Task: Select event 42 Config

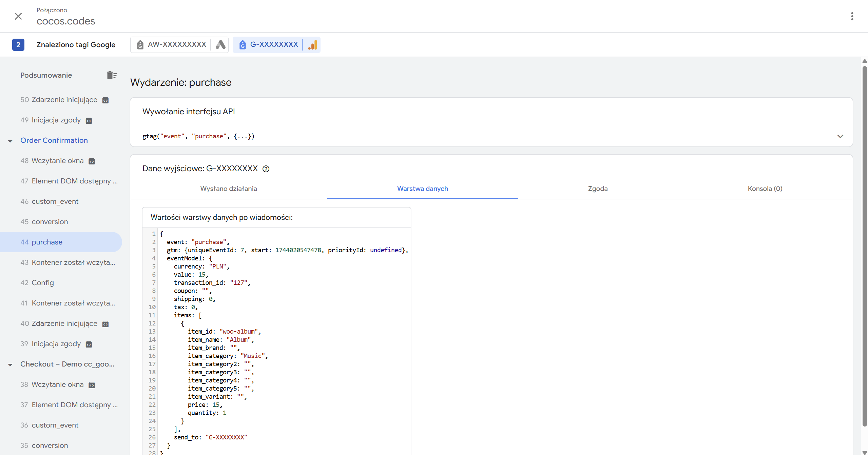Action: click(42, 283)
